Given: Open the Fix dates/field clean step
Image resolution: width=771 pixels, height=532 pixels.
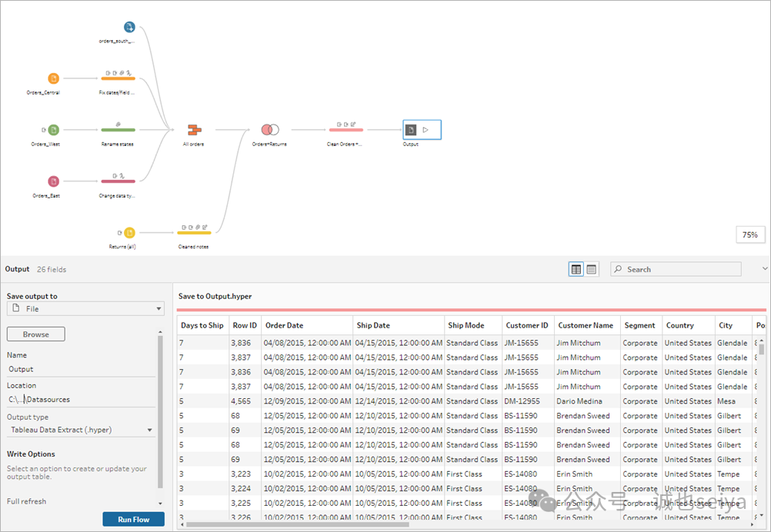Looking at the screenshot, I should point(118,78).
